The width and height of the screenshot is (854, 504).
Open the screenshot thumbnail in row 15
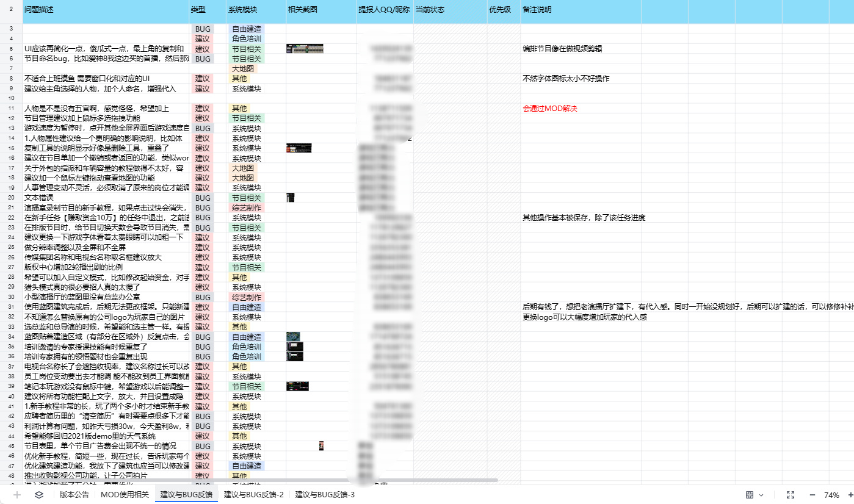coord(299,148)
